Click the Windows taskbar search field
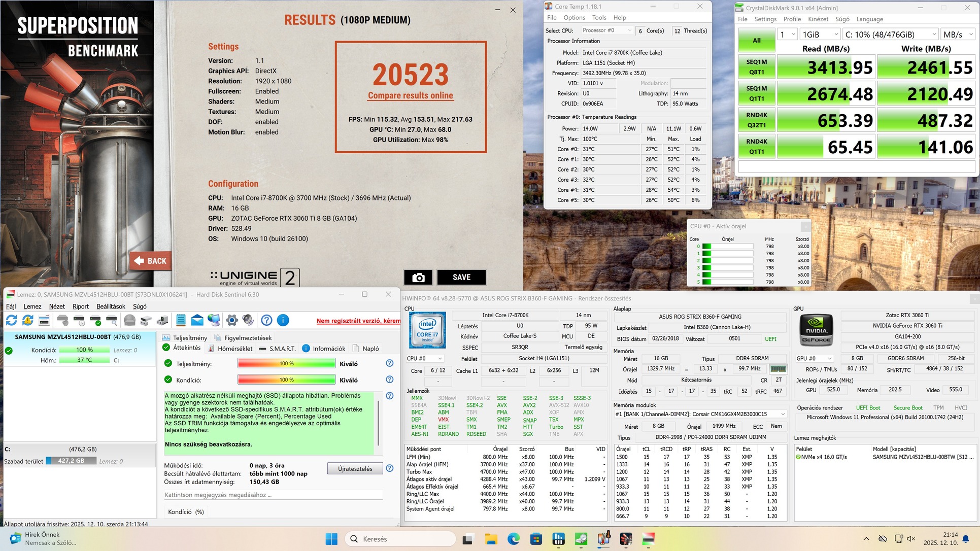Viewport: 980px width, 551px height. (x=400, y=539)
